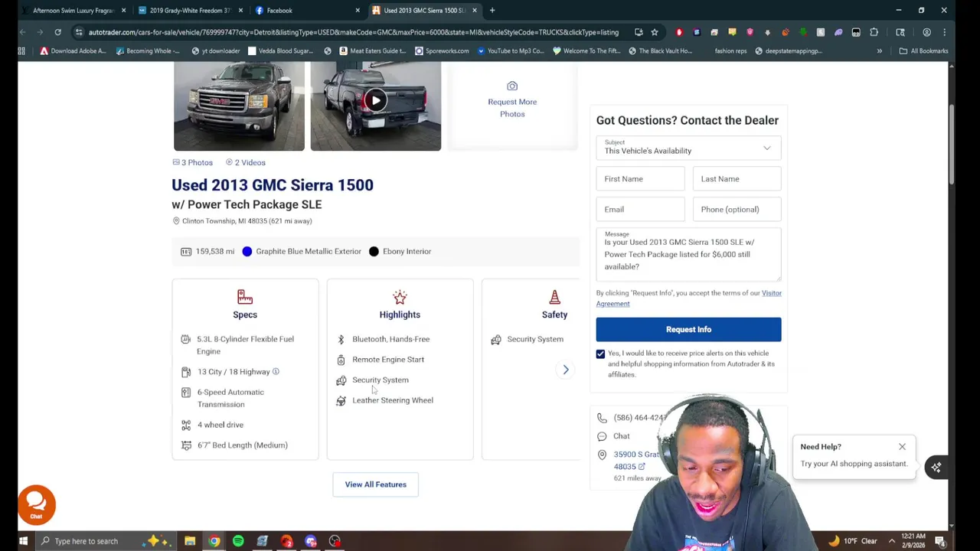
Task: Uncheck the price alerts checkbox
Action: [x=600, y=354]
